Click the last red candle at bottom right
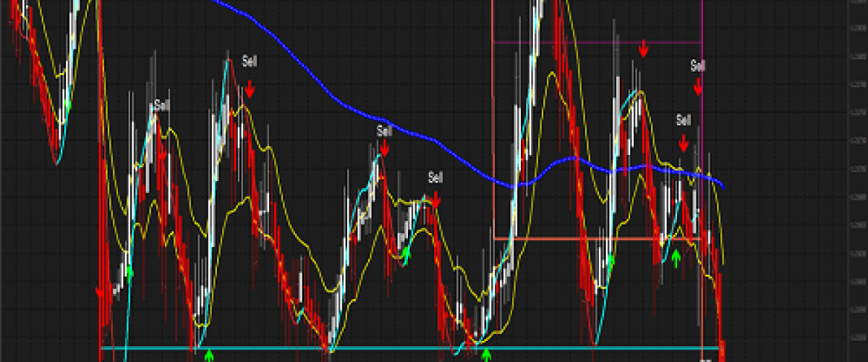The width and height of the screenshot is (868, 362). [x=721, y=348]
